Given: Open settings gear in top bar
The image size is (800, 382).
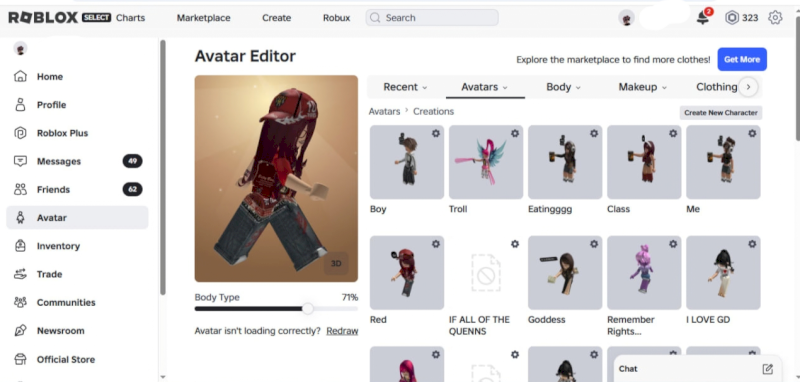Looking at the screenshot, I should pyautogui.click(x=775, y=18).
